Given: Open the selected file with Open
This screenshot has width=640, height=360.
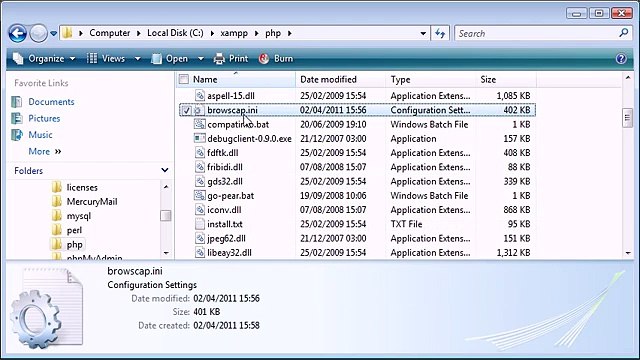Looking at the screenshot, I should coord(170,59).
